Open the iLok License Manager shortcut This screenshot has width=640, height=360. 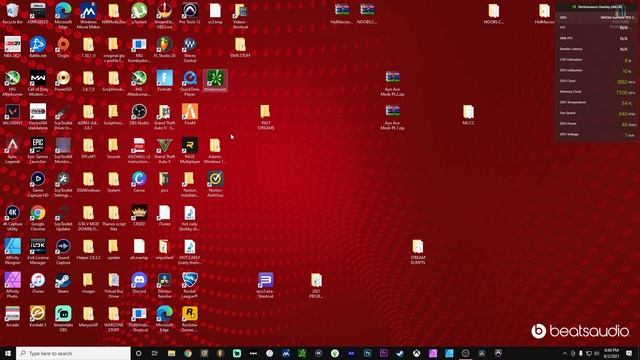(38, 252)
